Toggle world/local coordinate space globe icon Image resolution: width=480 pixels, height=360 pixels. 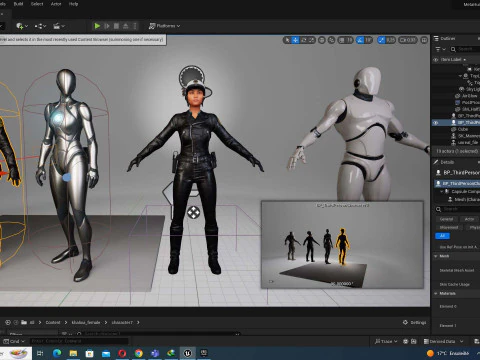322,40
